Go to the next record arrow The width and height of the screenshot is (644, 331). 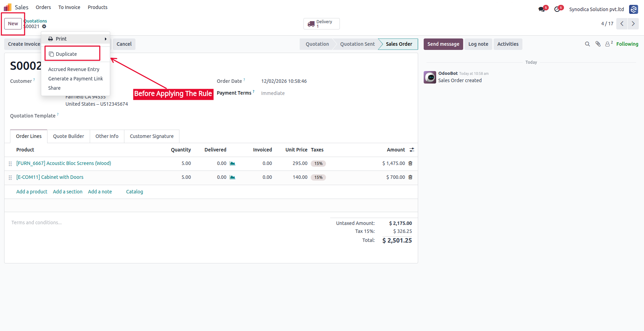tap(633, 24)
